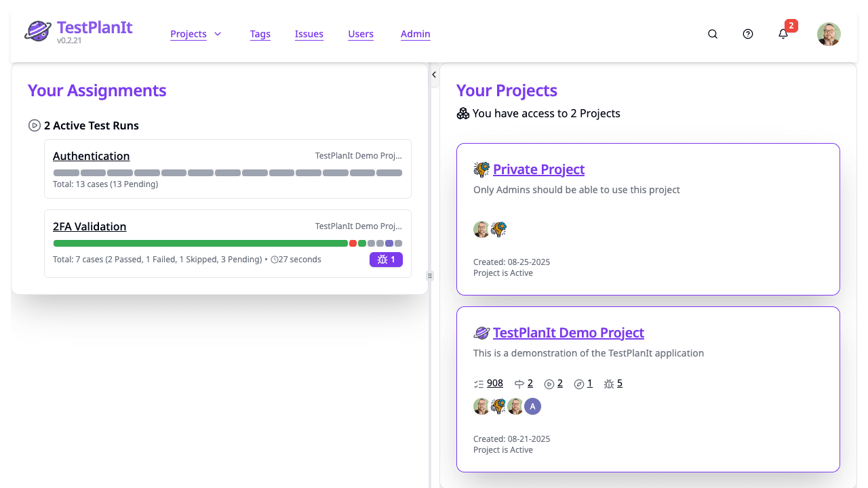Open the Private Project link
Screen dimensions: 868x488
click(x=538, y=169)
